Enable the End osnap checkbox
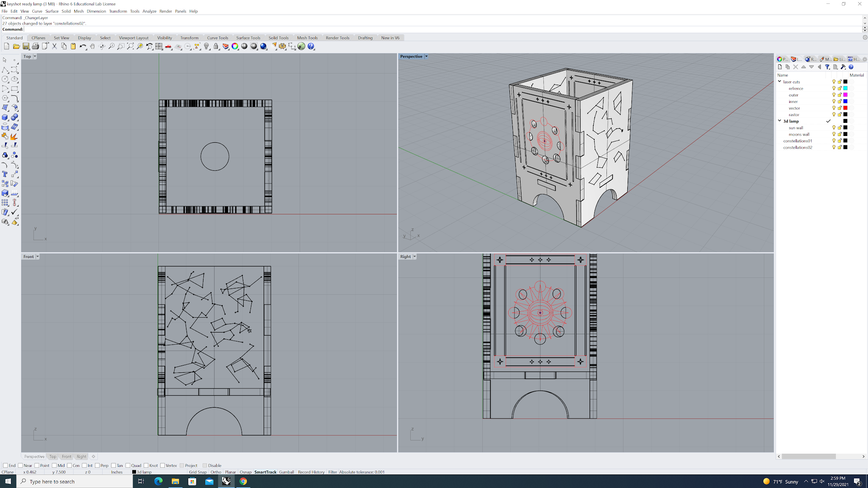The height and width of the screenshot is (488, 868). point(6,466)
